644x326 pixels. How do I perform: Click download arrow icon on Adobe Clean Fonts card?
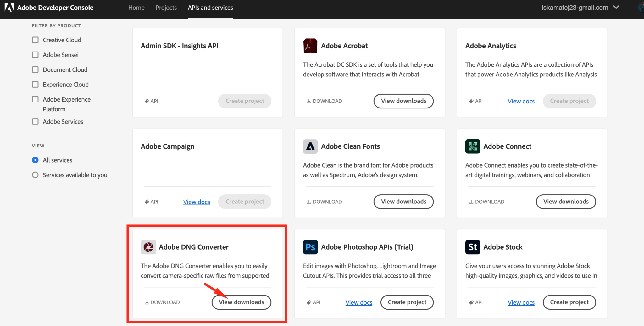coord(309,202)
